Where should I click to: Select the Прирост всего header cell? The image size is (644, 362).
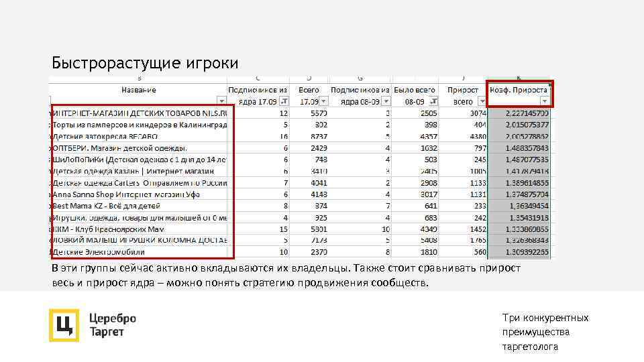[x=463, y=95]
